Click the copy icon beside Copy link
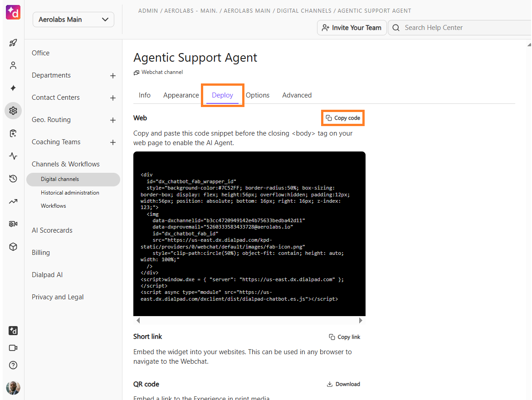532x400 pixels. pos(332,337)
